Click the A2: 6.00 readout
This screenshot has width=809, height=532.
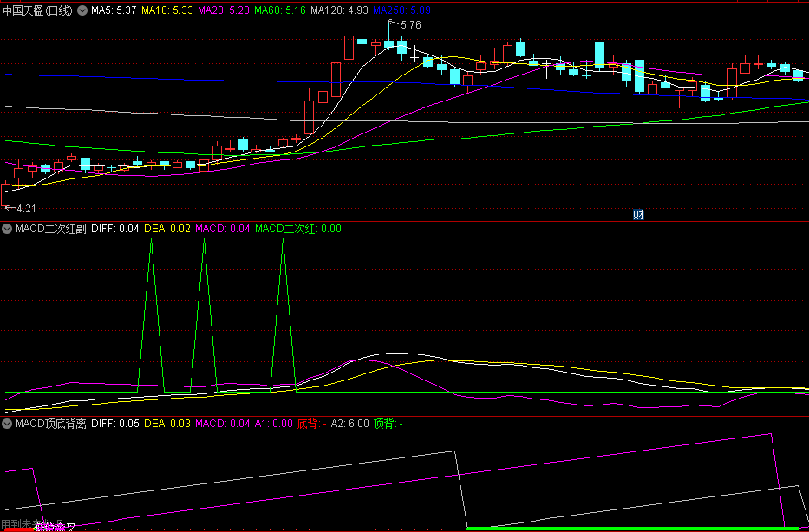click(x=349, y=424)
